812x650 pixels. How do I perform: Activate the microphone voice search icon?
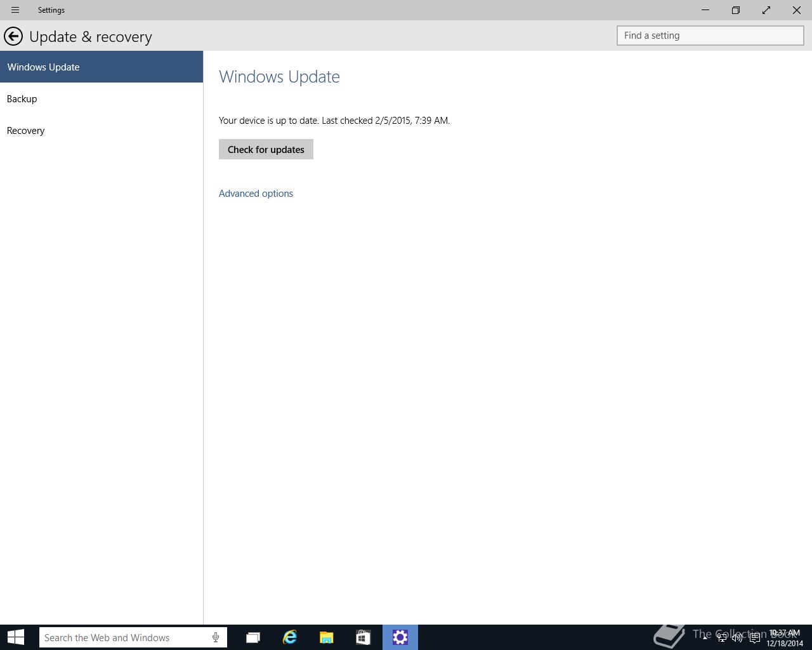[216, 637]
